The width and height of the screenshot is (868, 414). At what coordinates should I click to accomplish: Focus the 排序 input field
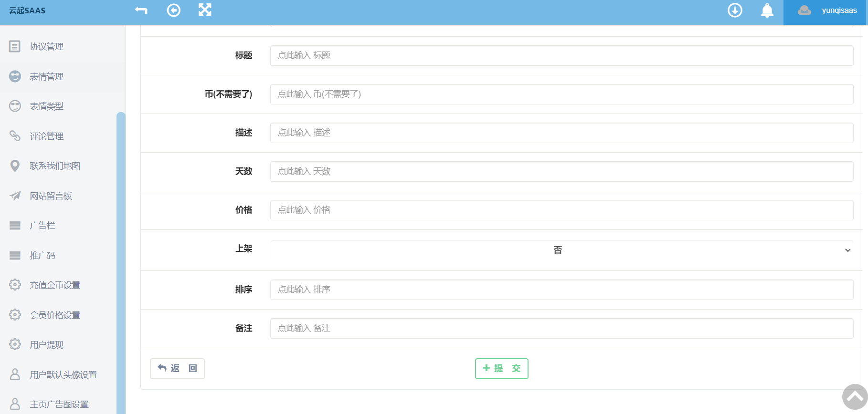click(561, 290)
